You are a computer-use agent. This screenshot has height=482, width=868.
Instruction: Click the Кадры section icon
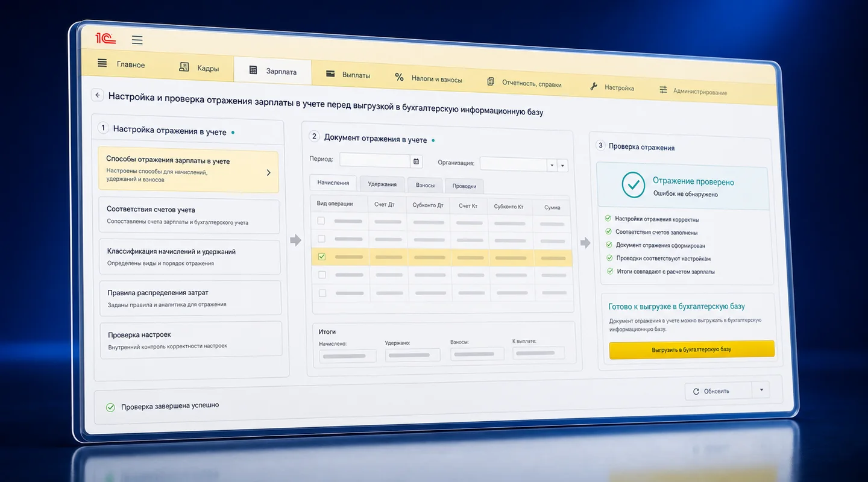pyautogui.click(x=184, y=67)
